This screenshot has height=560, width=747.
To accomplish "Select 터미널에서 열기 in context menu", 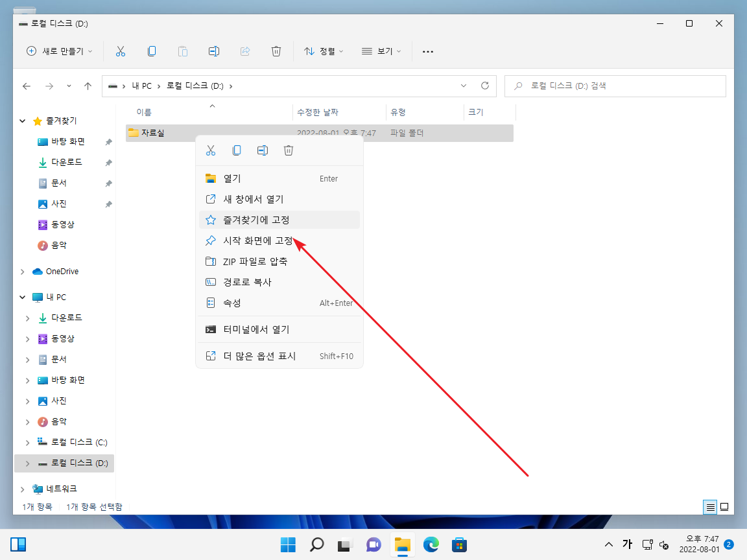I will click(279, 329).
